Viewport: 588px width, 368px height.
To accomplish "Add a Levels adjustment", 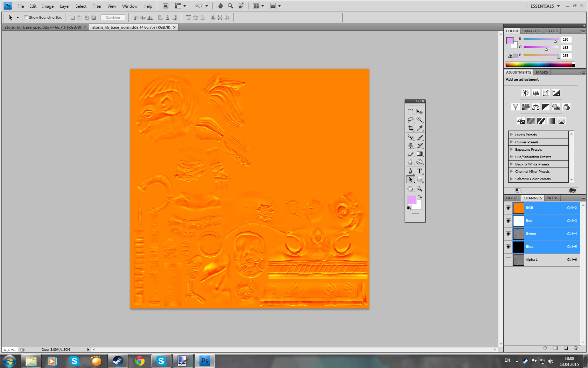I will click(536, 93).
